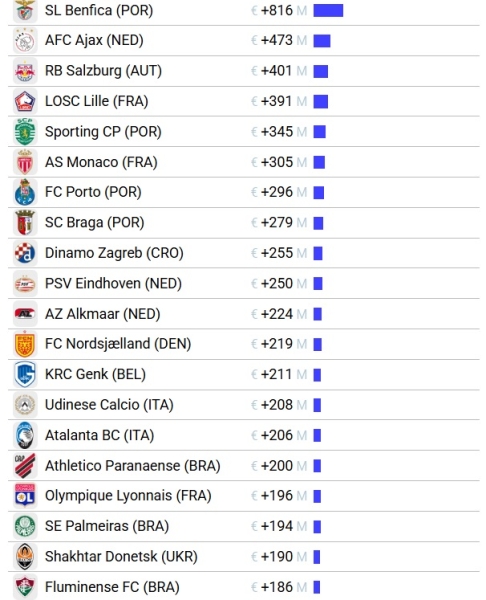Click the Fluminense FC crest icon
The height and width of the screenshot is (600, 486).
[x=25, y=587]
